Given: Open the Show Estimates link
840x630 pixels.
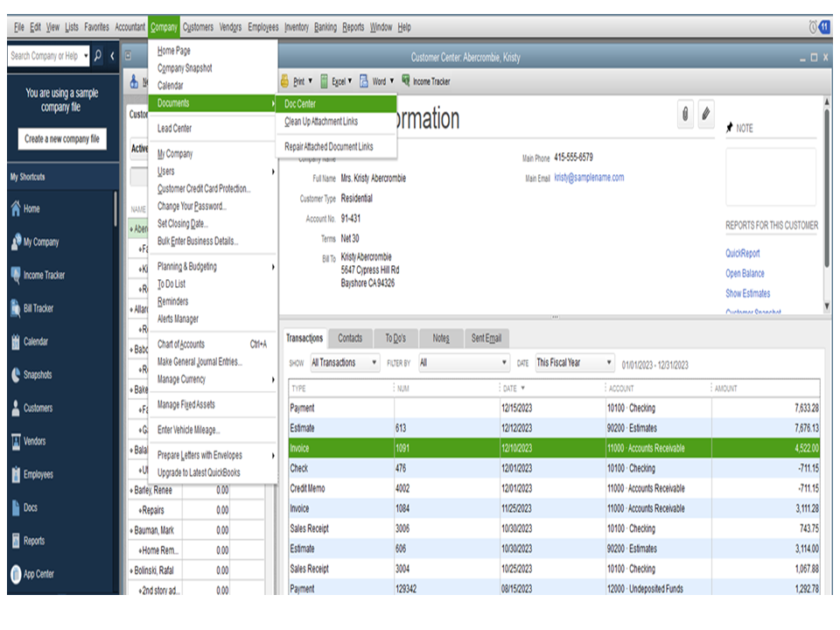Looking at the screenshot, I should click(x=748, y=294).
